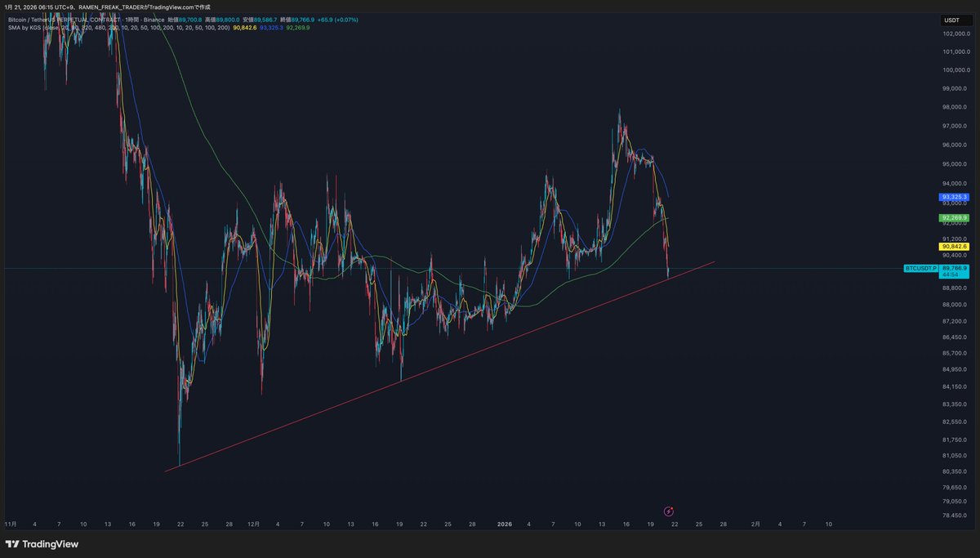Click the yellow 90,842.6 value in SMA legend
Viewport: 980px width, 558px height.
click(245, 28)
